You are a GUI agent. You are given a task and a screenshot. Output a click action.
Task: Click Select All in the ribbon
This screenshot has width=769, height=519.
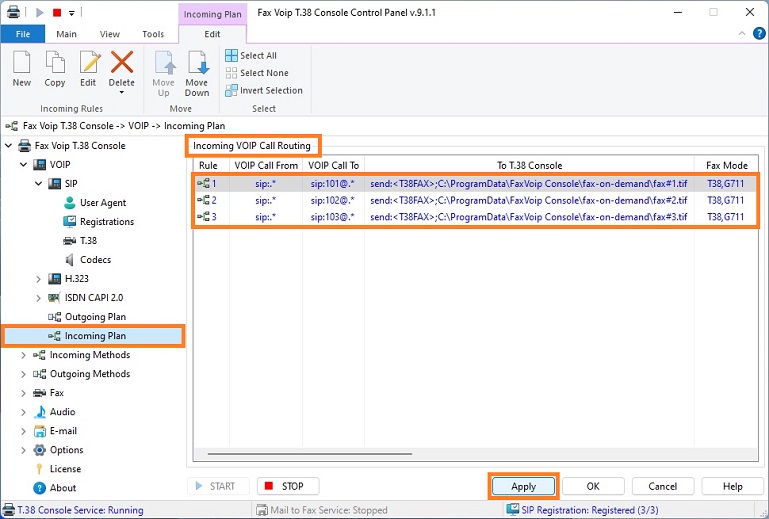tap(251, 55)
